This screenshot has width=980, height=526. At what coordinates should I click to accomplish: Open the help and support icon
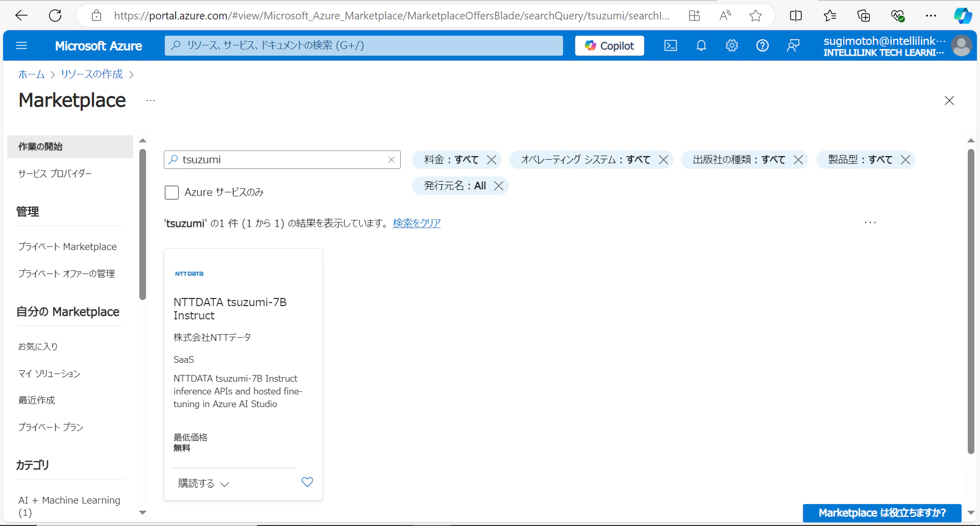[x=762, y=45]
